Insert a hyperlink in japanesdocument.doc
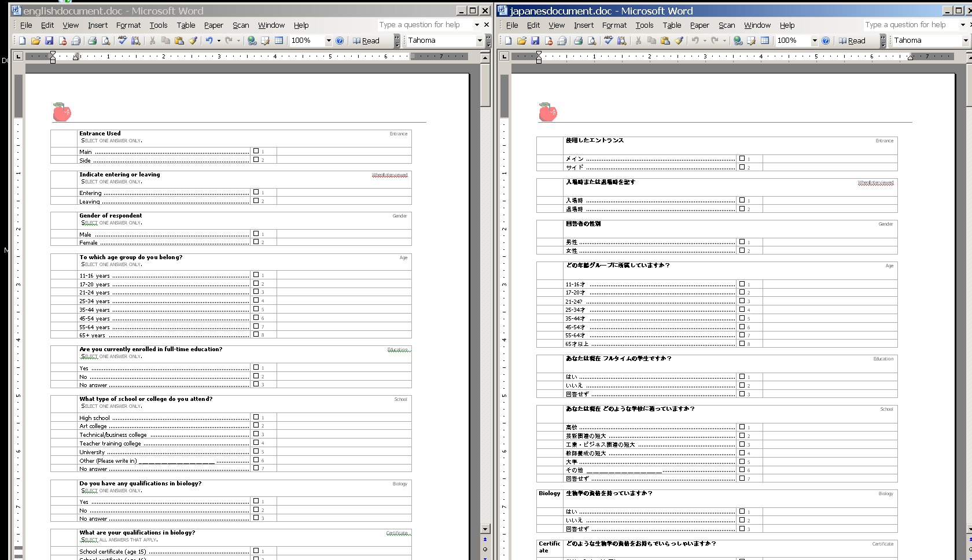 pyautogui.click(x=738, y=40)
